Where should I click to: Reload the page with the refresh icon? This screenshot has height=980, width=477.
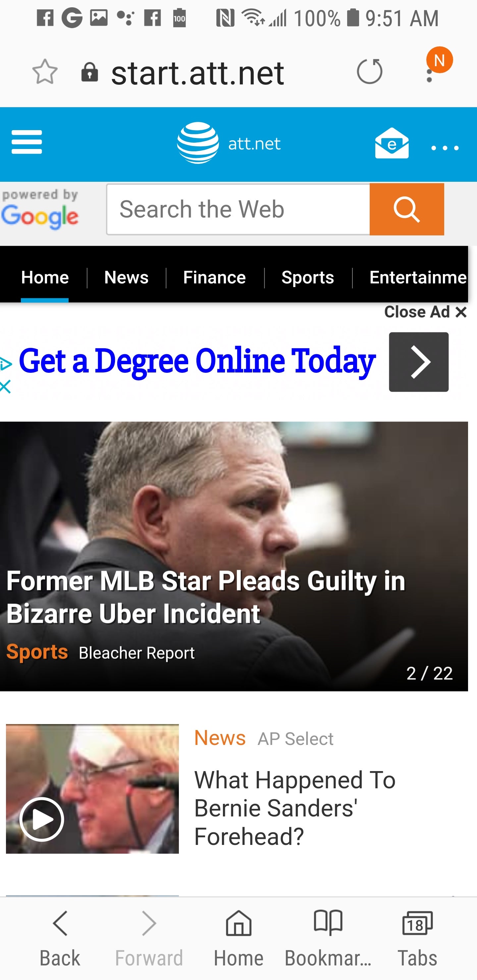[369, 72]
